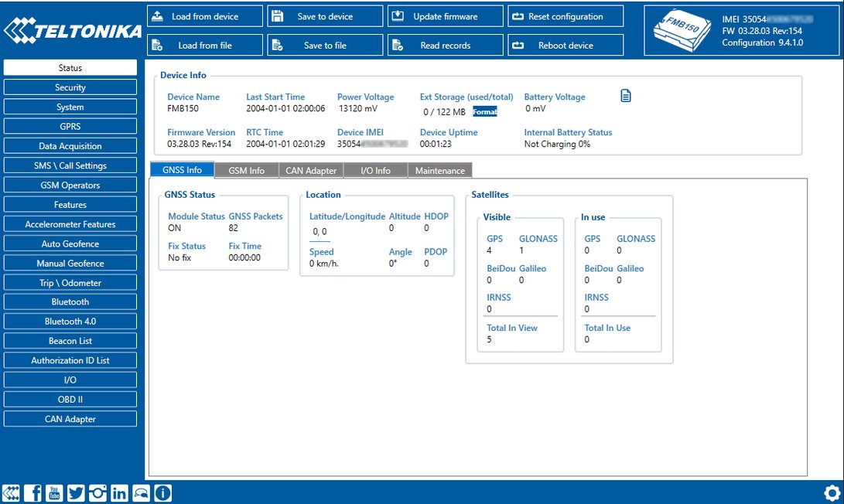This screenshot has height=504, width=844.
Task: Click the Teltonika website icon in footer
Action: (12, 493)
